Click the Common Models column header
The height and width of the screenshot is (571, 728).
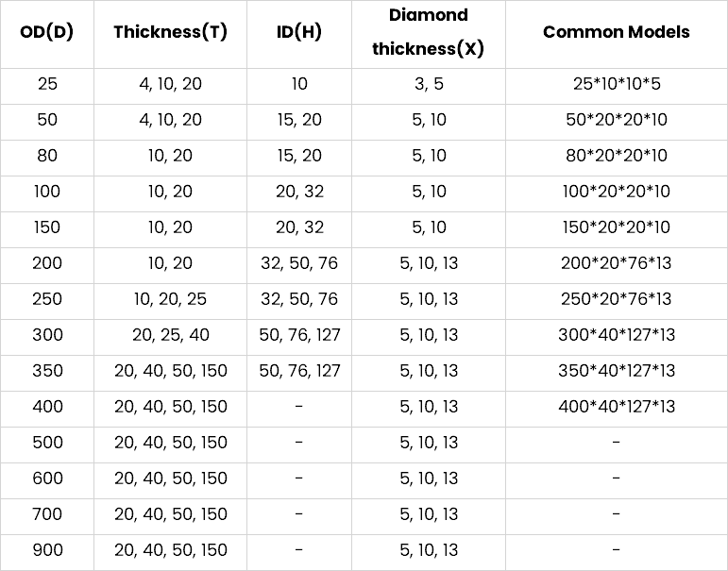(616, 31)
